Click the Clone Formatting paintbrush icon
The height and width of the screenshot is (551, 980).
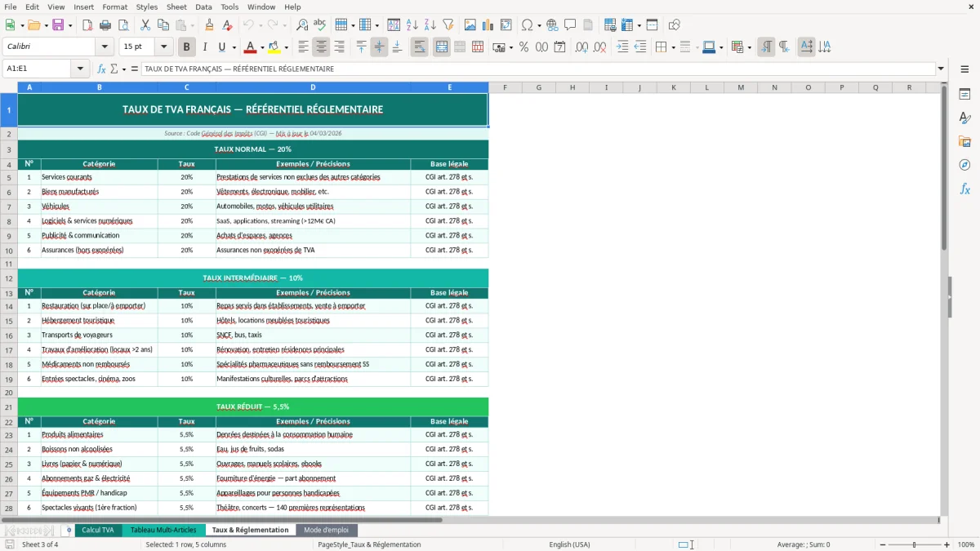point(209,25)
